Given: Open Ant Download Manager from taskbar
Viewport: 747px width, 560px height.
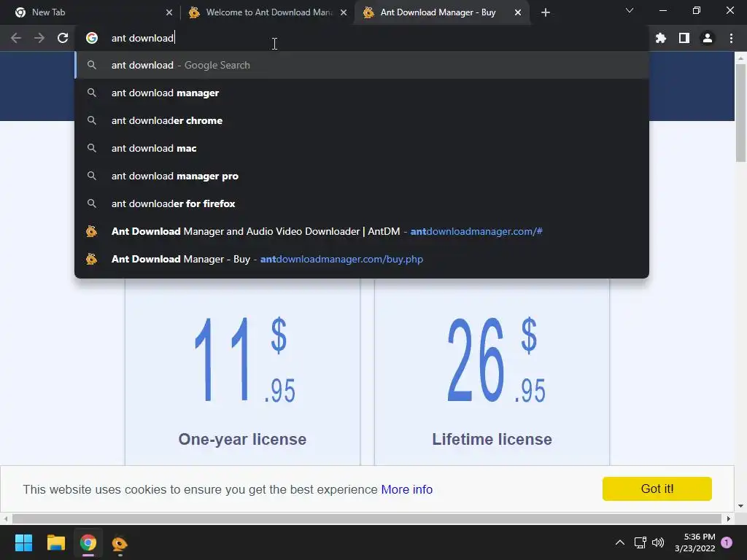Looking at the screenshot, I should (120, 542).
